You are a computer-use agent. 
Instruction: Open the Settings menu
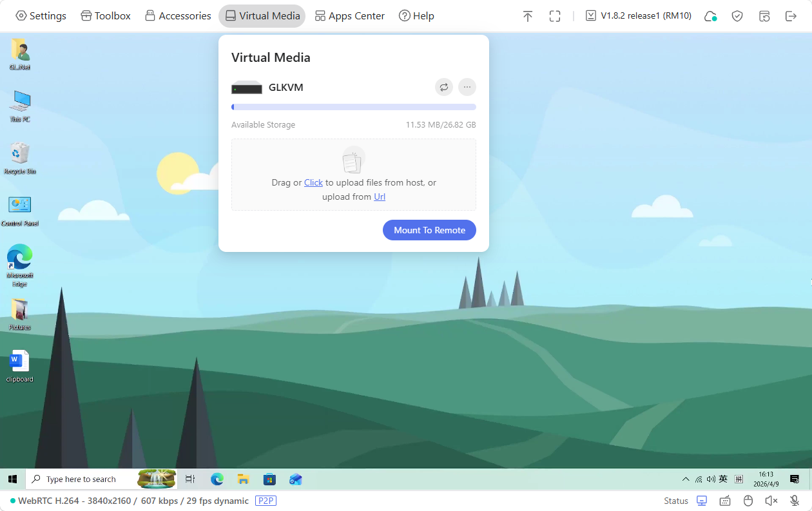[x=41, y=15]
